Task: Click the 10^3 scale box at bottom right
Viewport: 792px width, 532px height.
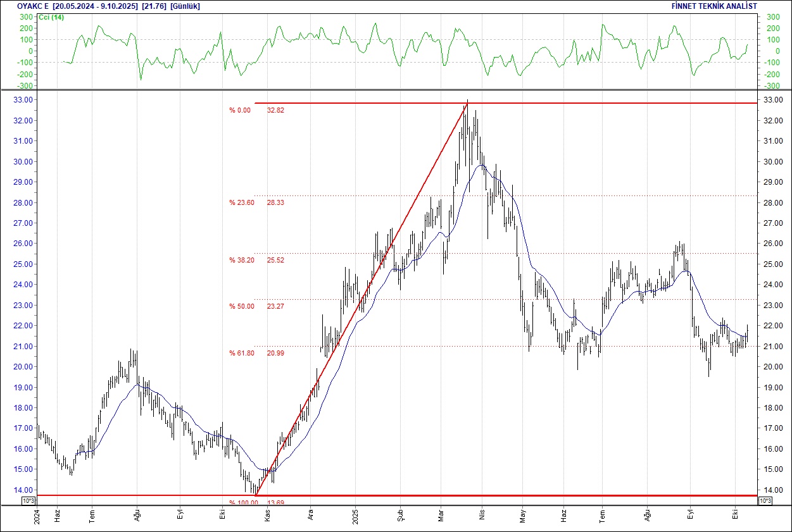Action: (764, 501)
